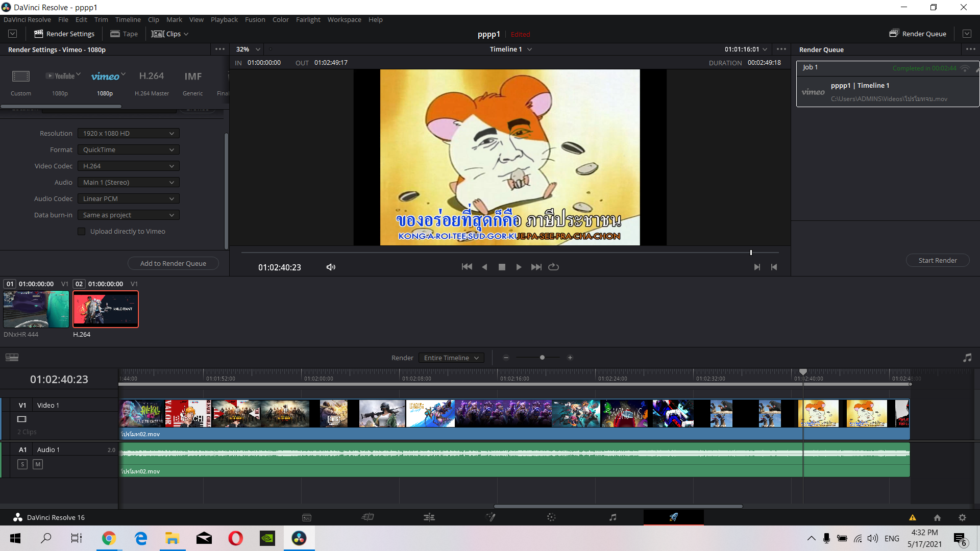Open the Format QuickTime dropdown
This screenshot has width=980, height=551.
pyautogui.click(x=129, y=150)
